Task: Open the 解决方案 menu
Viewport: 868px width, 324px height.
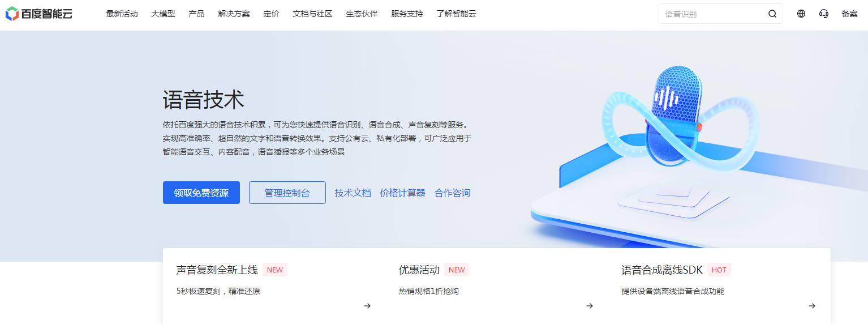Action: (x=234, y=14)
